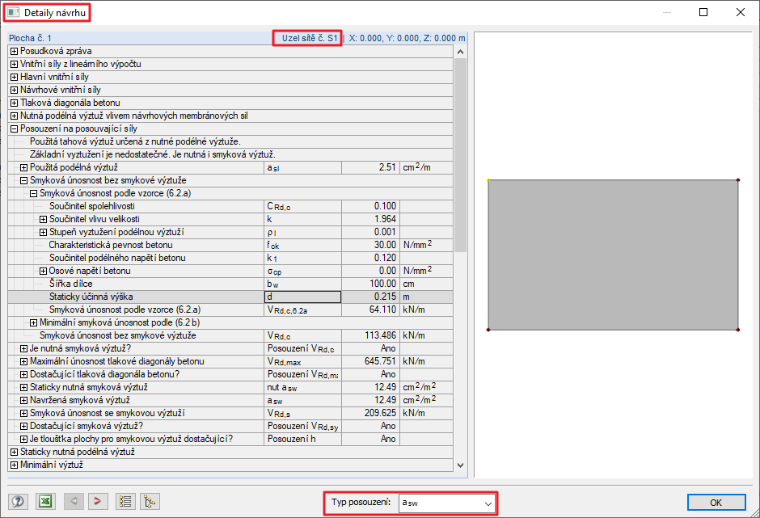
Task: Expand Navržená smyková výztuž row
Action: tap(24, 400)
